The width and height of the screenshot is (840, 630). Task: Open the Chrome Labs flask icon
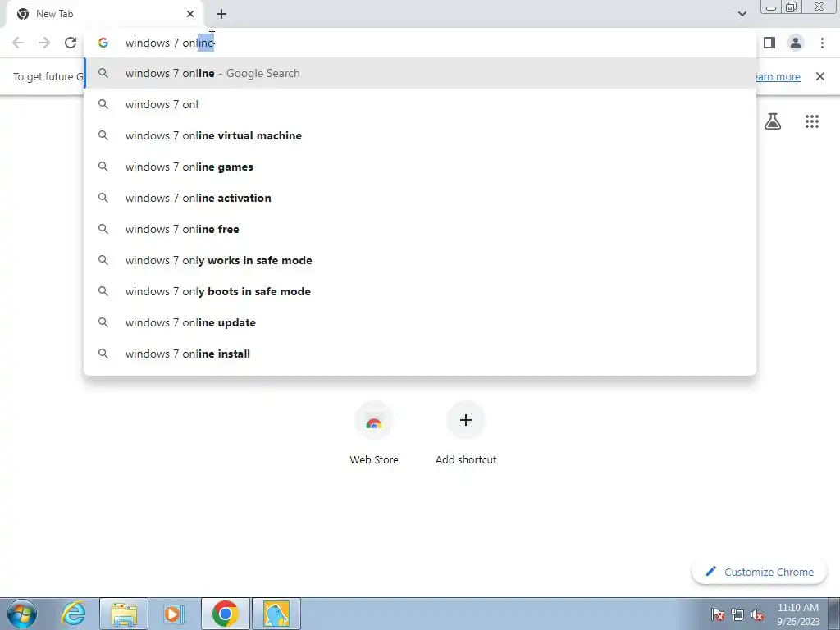pyautogui.click(x=773, y=121)
